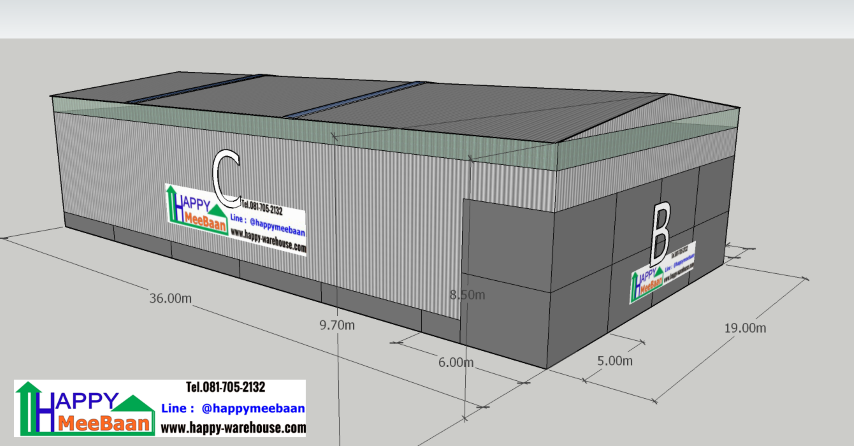Select the 9.70m dimension label
The width and height of the screenshot is (854, 446).
[336, 325]
